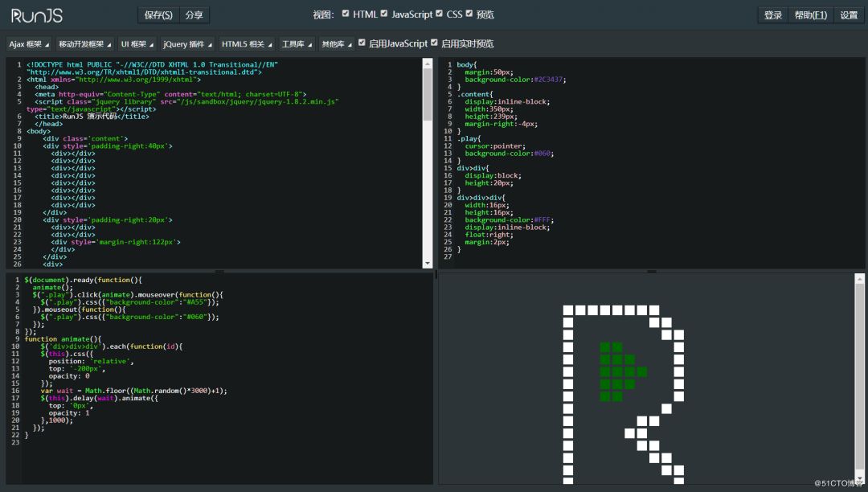Image resolution: width=868 pixels, height=492 pixels.
Task: Open the 登录 login button
Action: [x=773, y=15]
